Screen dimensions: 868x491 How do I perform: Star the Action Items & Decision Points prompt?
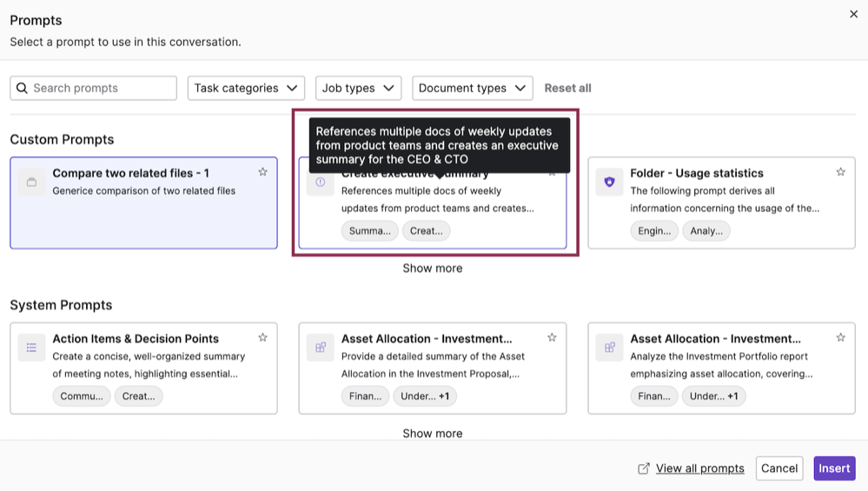pos(262,337)
